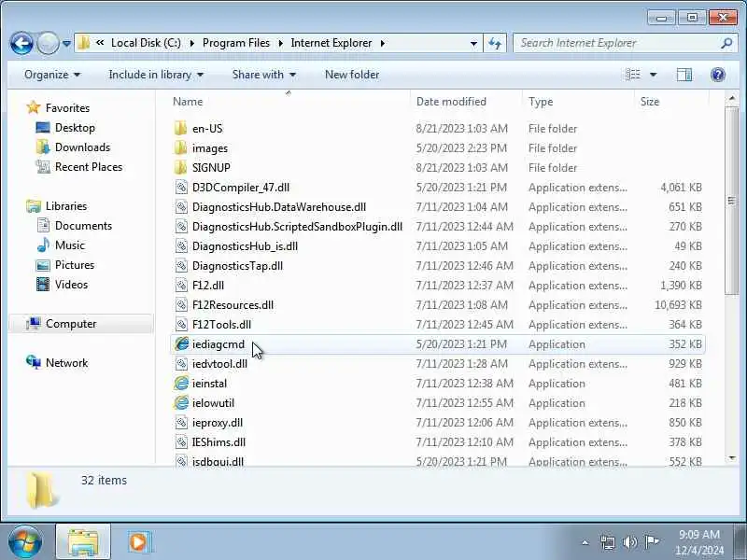
Task: Go back with the Back arrow button
Action: click(21, 43)
